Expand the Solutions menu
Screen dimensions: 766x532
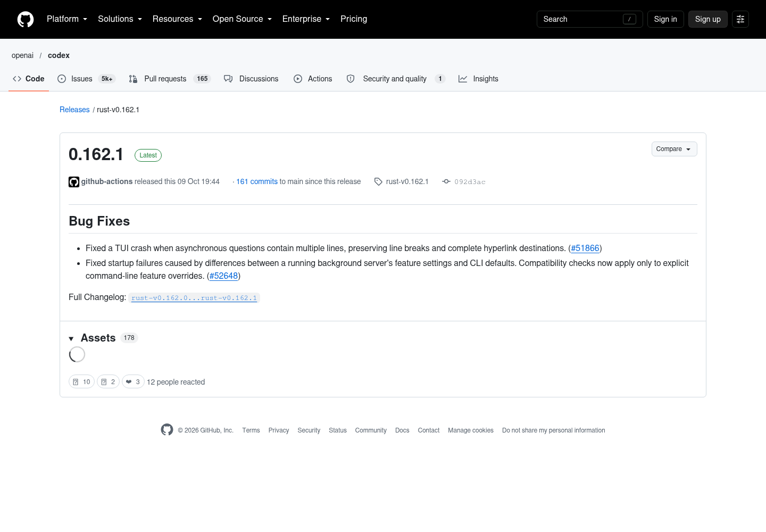[x=120, y=19]
